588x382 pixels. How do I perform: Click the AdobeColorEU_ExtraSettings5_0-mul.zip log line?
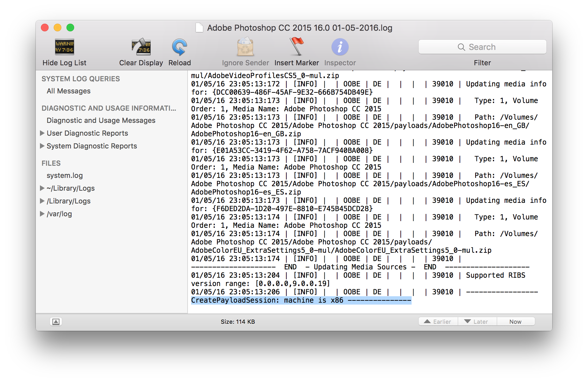pos(341,250)
